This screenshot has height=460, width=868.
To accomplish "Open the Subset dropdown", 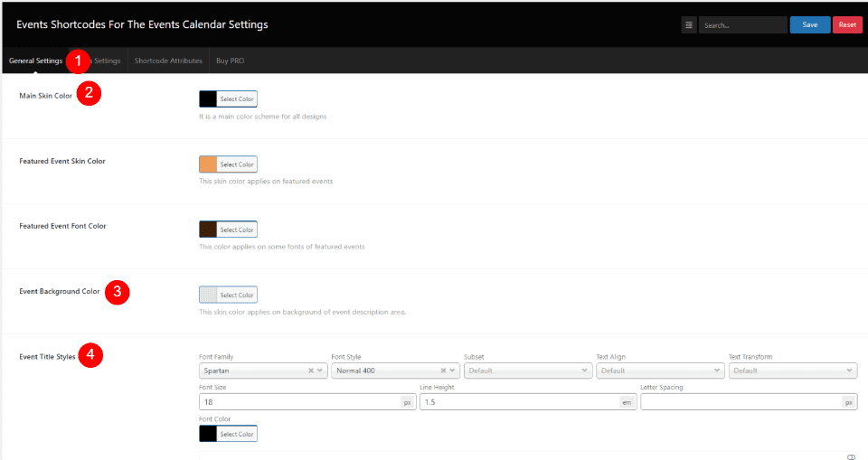I will tap(525, 371).
